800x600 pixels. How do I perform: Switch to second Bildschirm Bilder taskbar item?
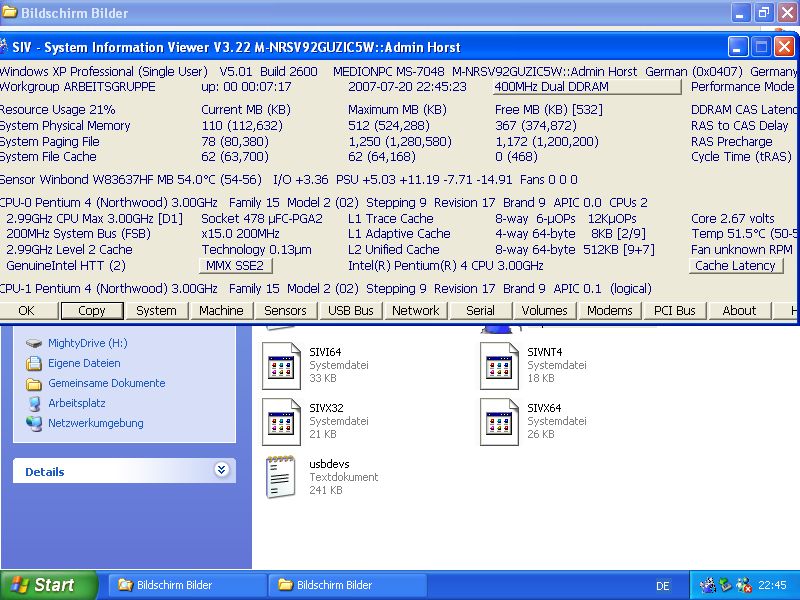pyautogui.click(x=348, y=585)
